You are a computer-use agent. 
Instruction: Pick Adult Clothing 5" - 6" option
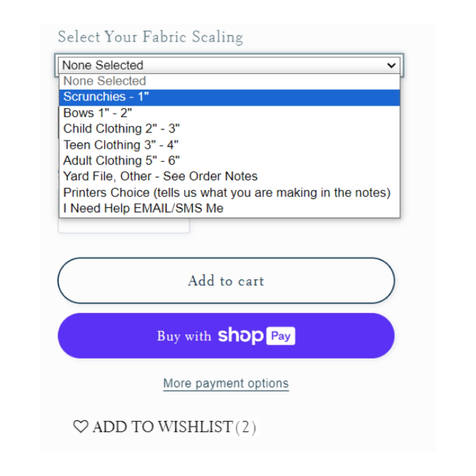[x=229, y=161]
